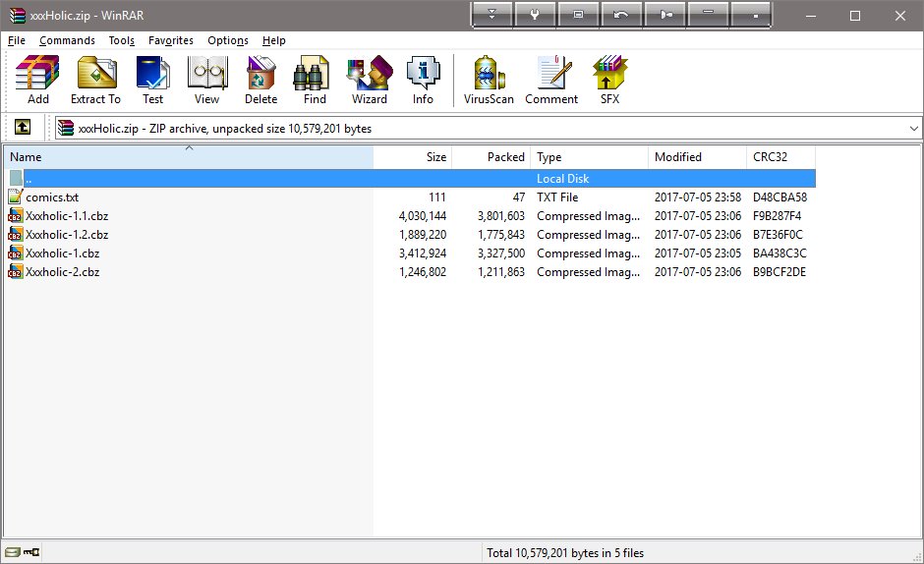Screen dimensions: 924x564
Task: Click the small window-rectangle button in floating strip
Action: pyautogui.click(x=579, y=15)
